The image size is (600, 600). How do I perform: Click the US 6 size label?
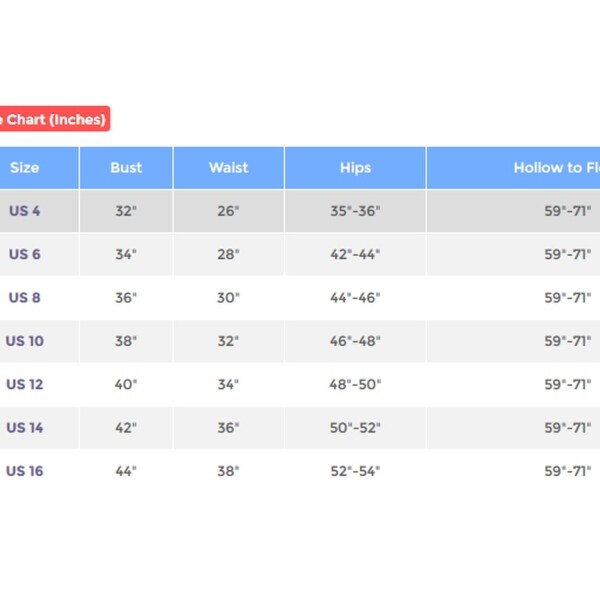(x=25, y=254)
